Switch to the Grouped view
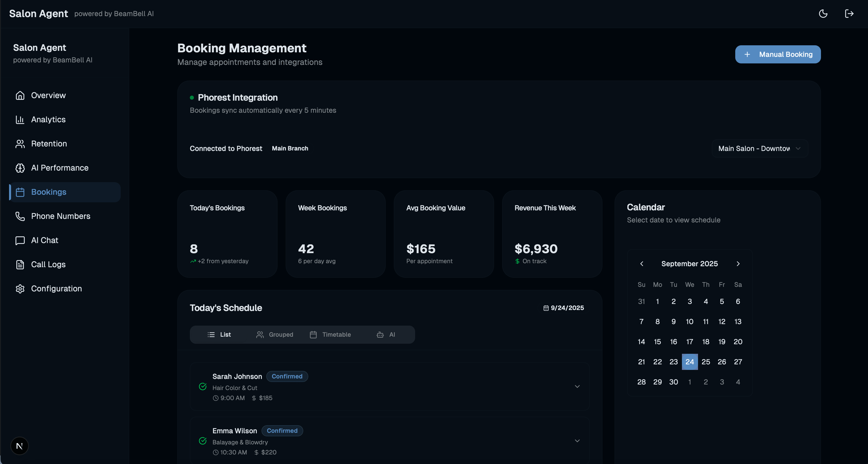This screenshot has height=464, width=868. tap(275, 334)
